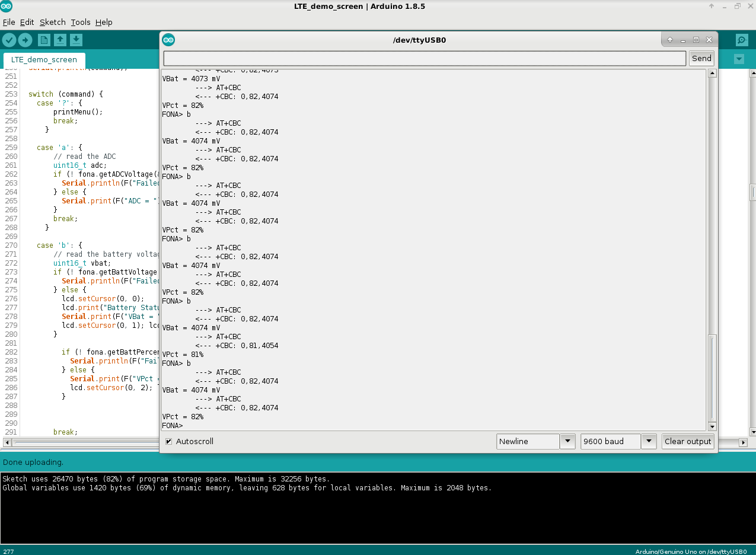Click the serial command input field
Viewport: 756px width, 555px height.
(x=425, y=58)
